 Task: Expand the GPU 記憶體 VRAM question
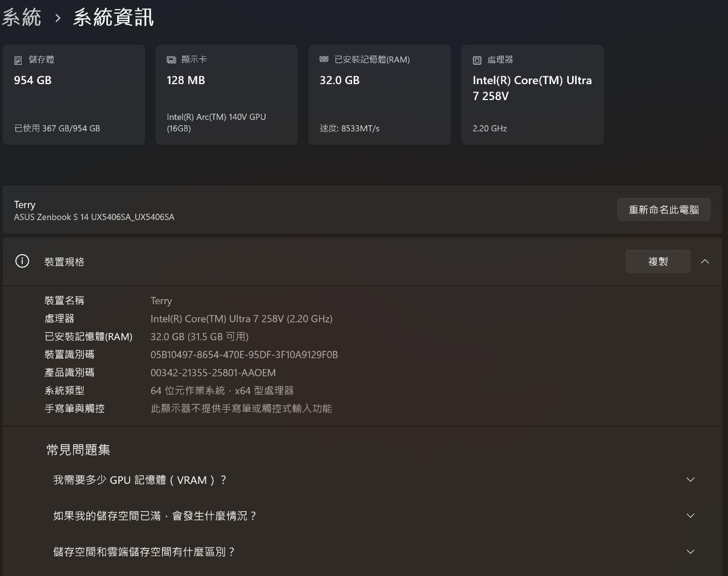(690, 480)
